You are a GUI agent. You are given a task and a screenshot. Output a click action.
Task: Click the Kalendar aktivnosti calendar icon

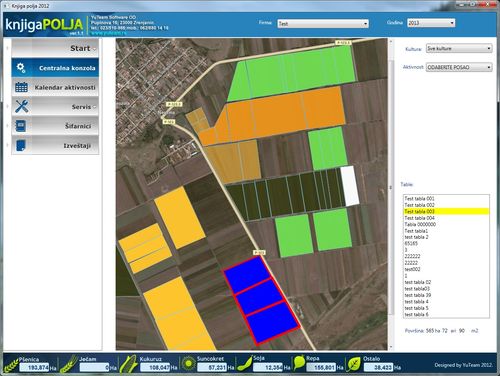tap(21, 87)
